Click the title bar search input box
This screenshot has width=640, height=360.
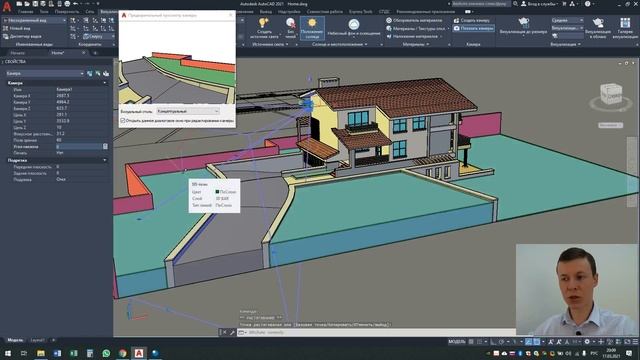coord(481,4)
